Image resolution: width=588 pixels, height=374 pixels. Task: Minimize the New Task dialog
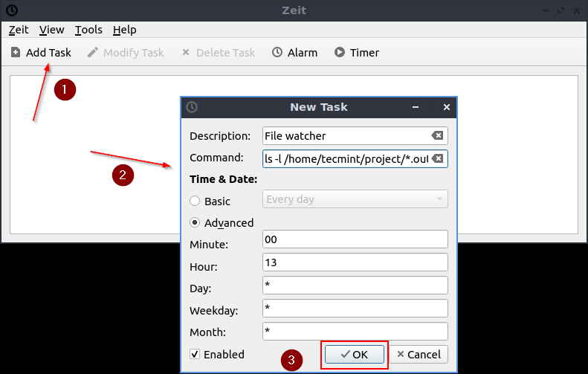415,107
